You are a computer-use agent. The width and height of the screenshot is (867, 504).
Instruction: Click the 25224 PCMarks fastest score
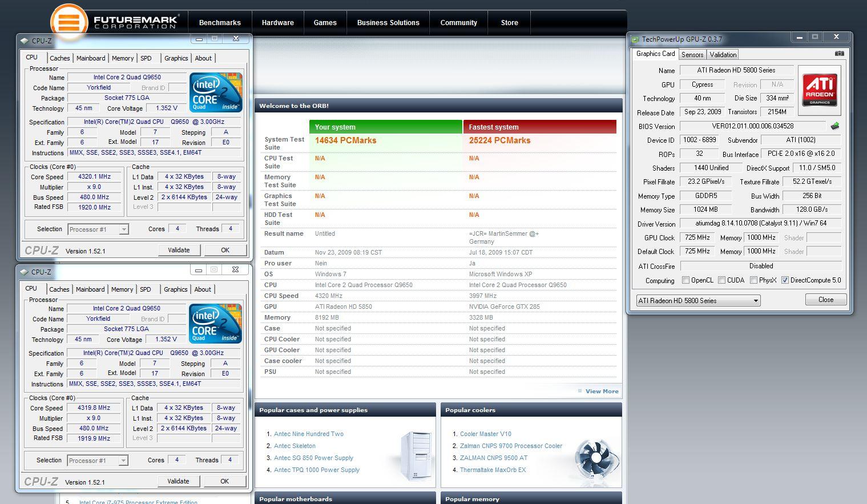coord(500,140)
